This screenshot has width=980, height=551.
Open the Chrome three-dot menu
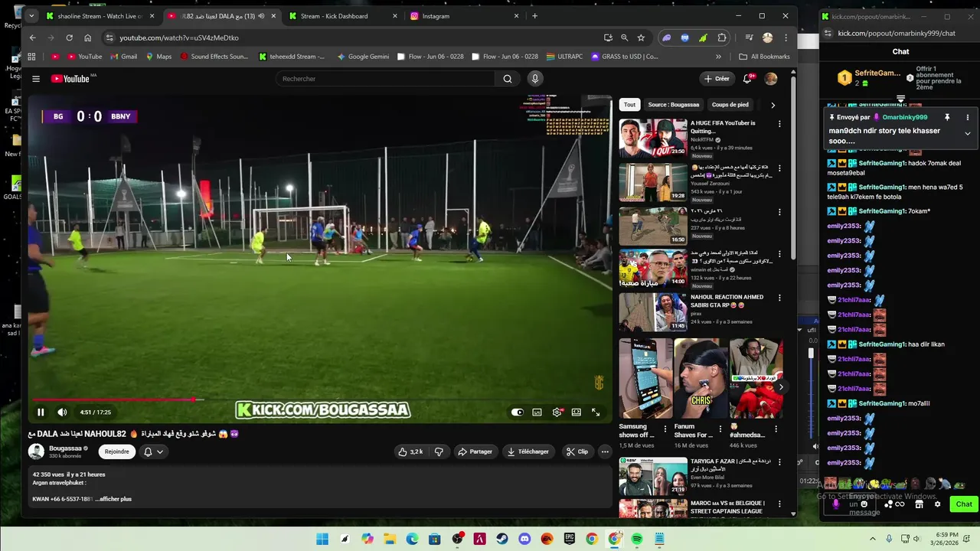pyautogui.click(x=786, y=37)
